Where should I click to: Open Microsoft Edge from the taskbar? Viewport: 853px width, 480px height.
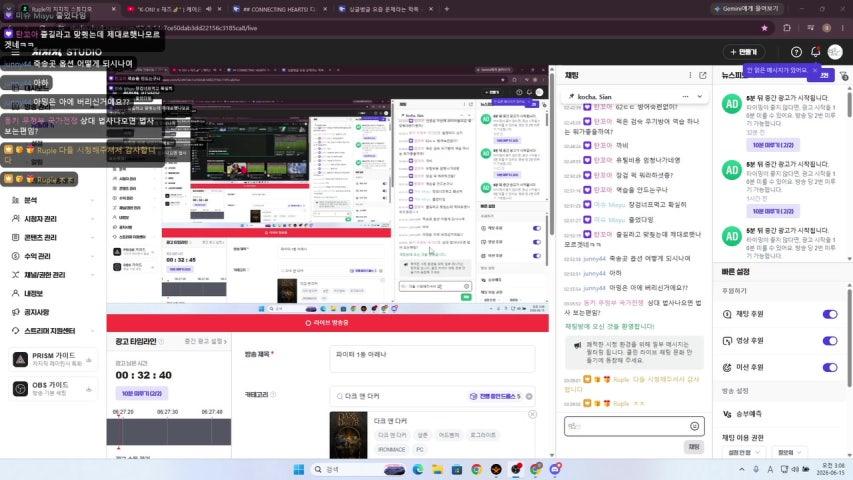(417, 469)
